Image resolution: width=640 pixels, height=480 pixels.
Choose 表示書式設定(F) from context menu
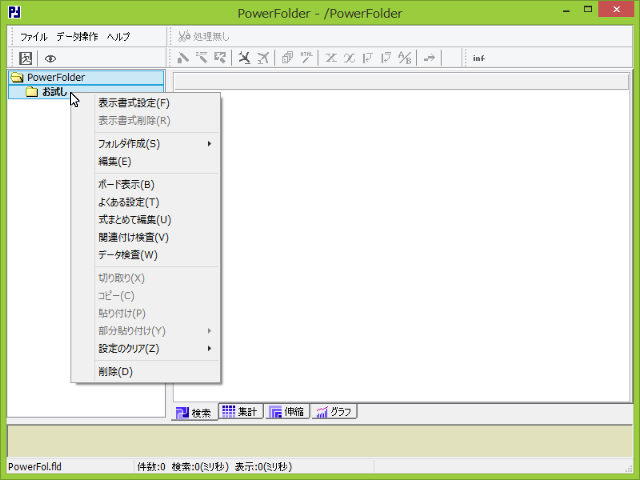pyautogui.click(x=157, y=103)
